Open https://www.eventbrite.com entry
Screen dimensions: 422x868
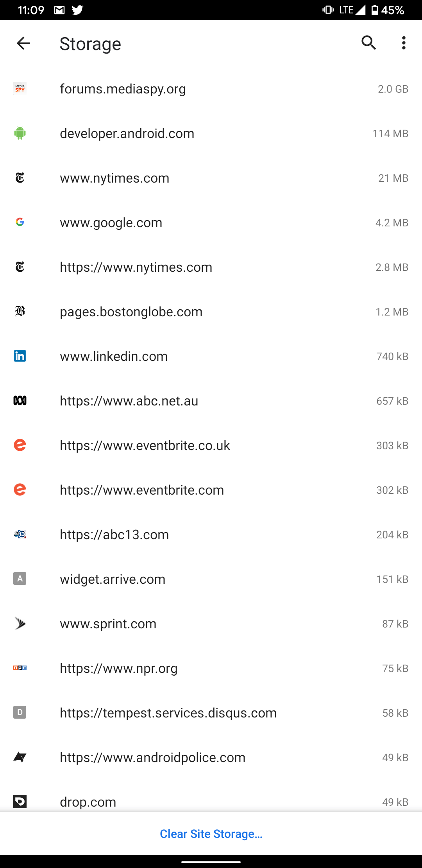(211, 490)
